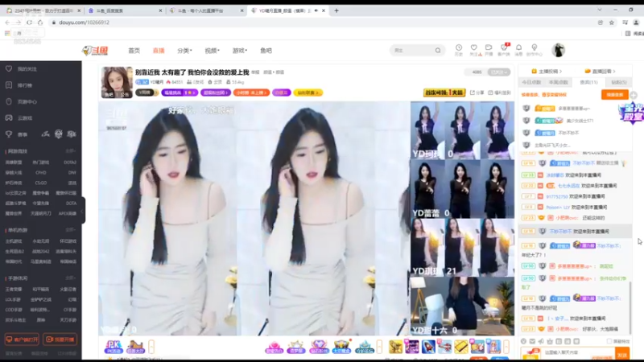Viewport: 644px width, 362px height.
Task: Expand the 视频 dropdown menu
Action: coord(212,51)
